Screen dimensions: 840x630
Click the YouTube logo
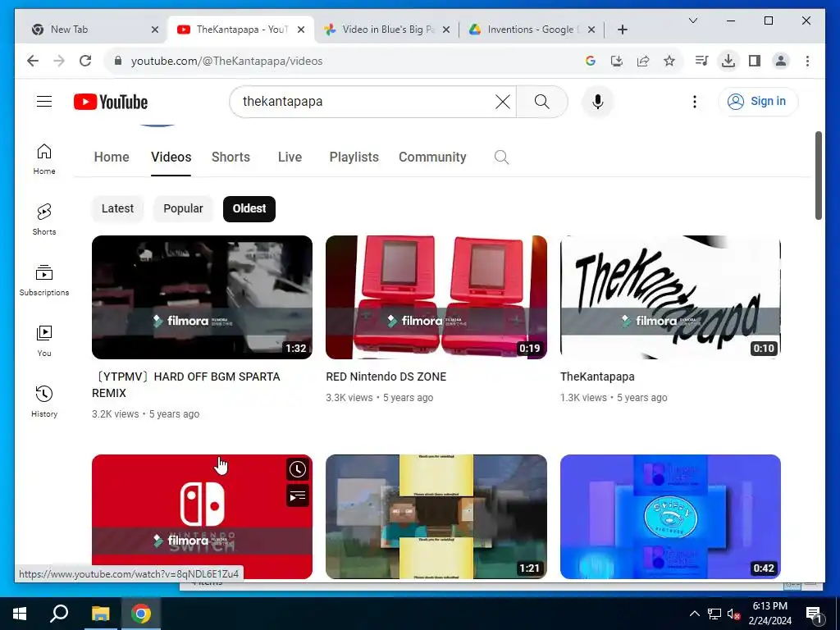(111, 102)
